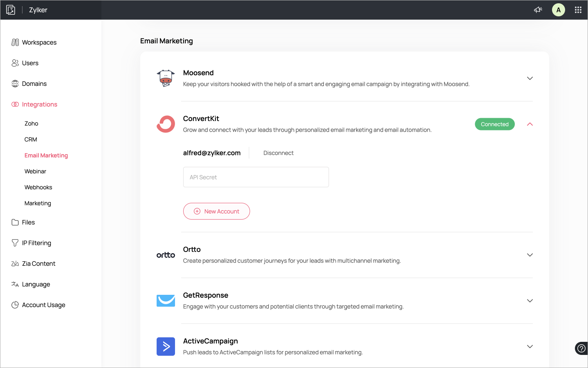
Task: Open the help question-mark icon
Action: (x=581, y=348)
